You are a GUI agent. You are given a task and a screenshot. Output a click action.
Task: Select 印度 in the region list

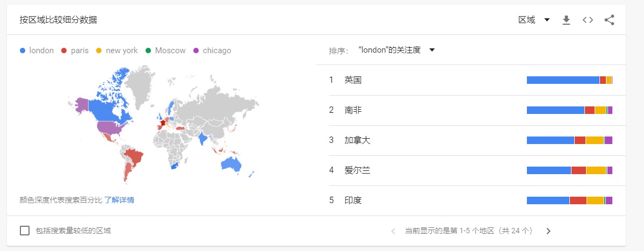tap(353, 200)
